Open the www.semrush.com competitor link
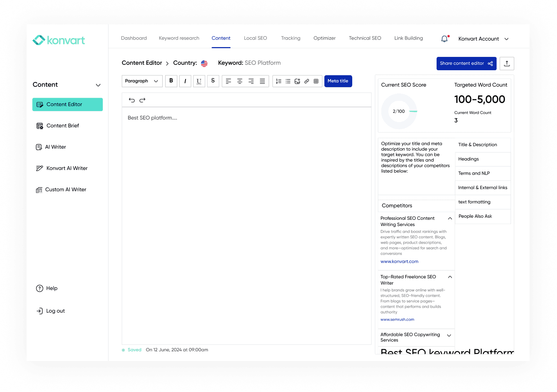557x392 pixels. (x=397, y=319)
